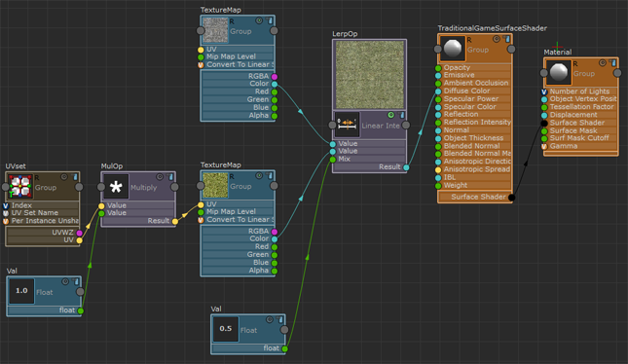
Task: Click the Index port on the UVset node
Action: (x=6, y=205)
